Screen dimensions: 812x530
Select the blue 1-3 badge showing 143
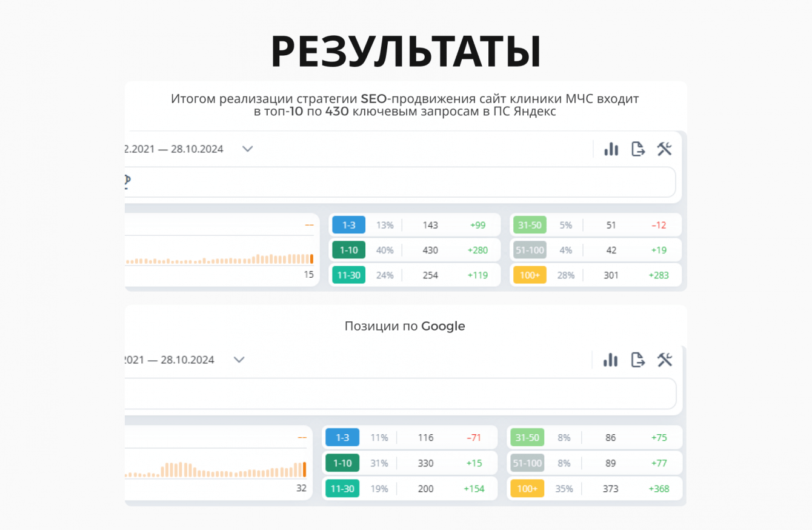coord(348,225)
